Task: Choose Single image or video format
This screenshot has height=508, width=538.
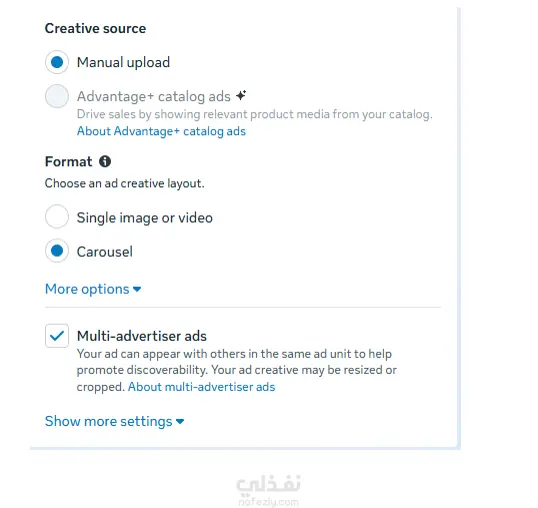Action: (57, 217)
